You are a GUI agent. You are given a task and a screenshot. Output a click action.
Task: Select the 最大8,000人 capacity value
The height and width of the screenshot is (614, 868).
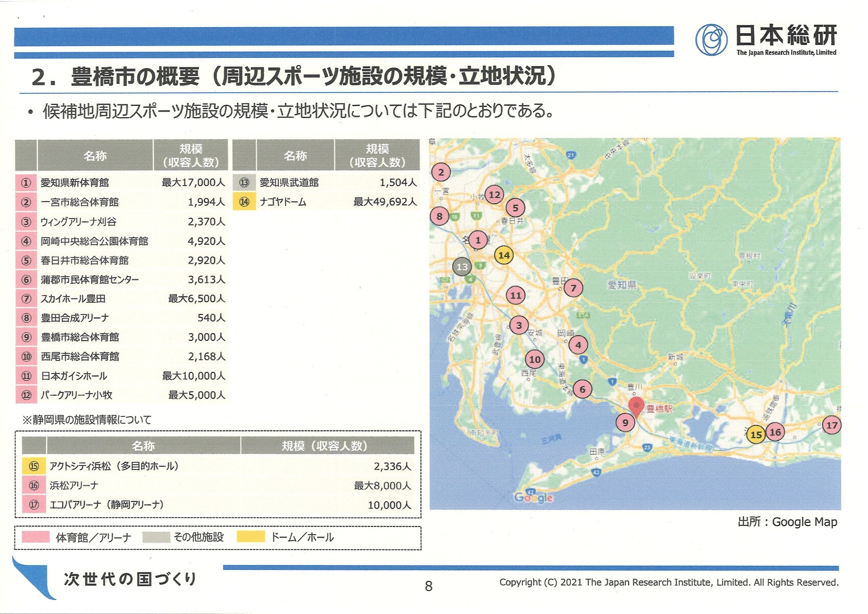click(383, 486)
